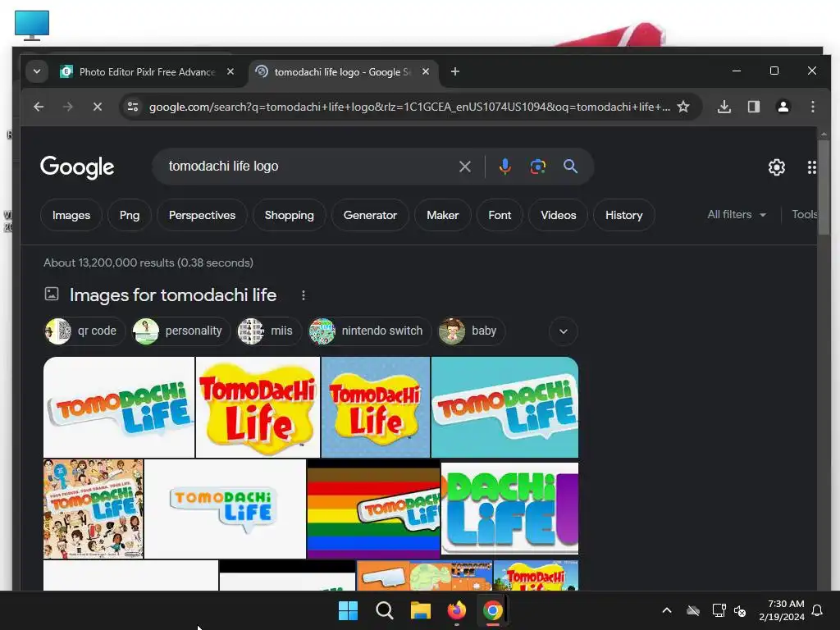
Task: Expand the All filters dropdown
Action: pos(737,214)
